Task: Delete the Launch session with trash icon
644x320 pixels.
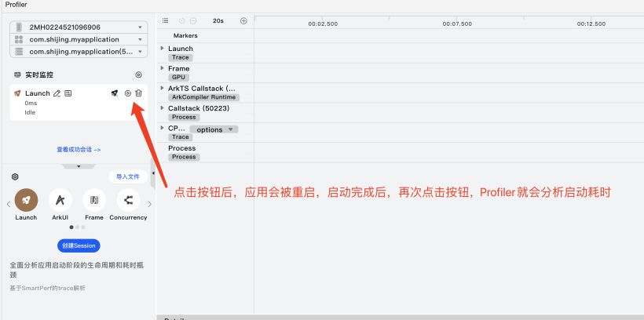Action: pos(138,93)
